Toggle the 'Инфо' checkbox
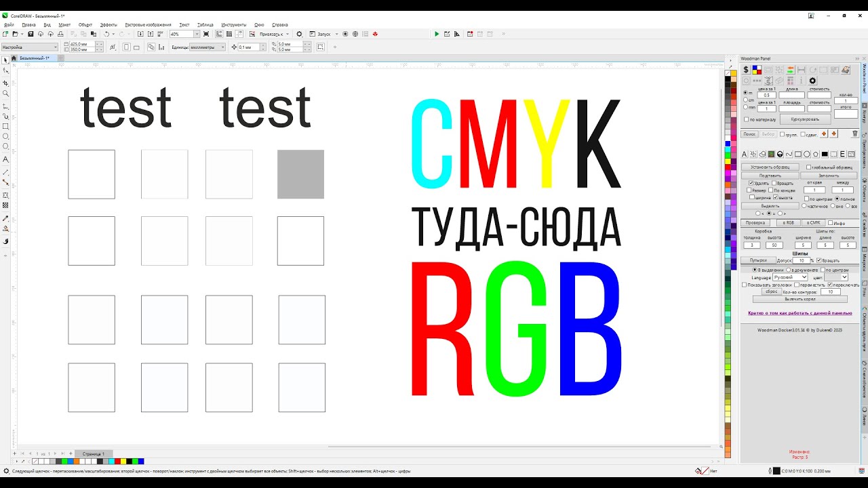Image resolution: width=868 pixels, height=488 pixels. 830,223
